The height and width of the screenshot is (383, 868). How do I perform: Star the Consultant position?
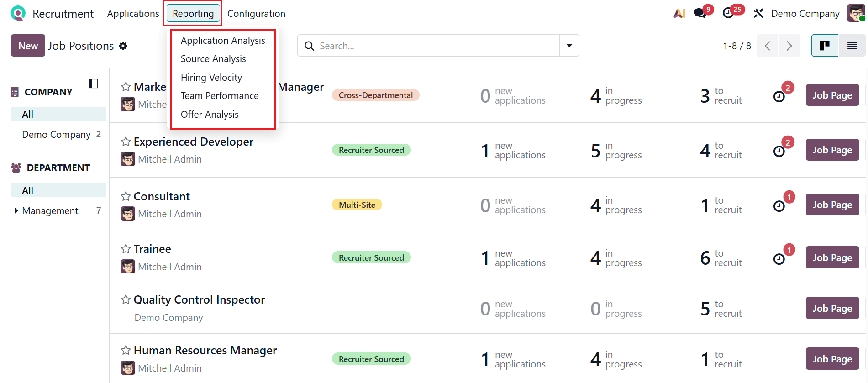pos(125,196)
